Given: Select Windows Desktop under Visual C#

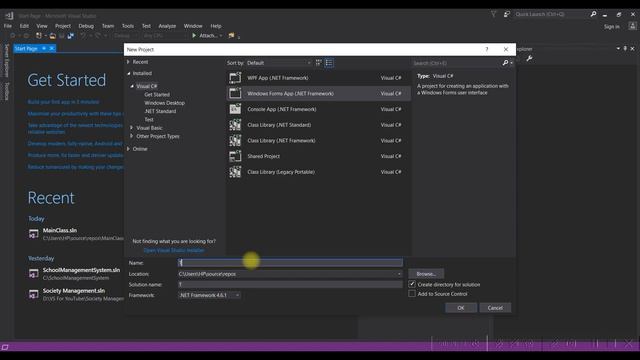Looking at the screenshot, I should tap(164, 103).
